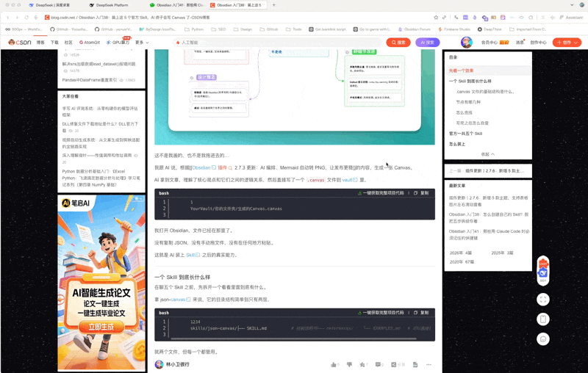Open the 2020年 67篇 archive entry
This screenshot has height=373, width=588.
click(462, 262)
